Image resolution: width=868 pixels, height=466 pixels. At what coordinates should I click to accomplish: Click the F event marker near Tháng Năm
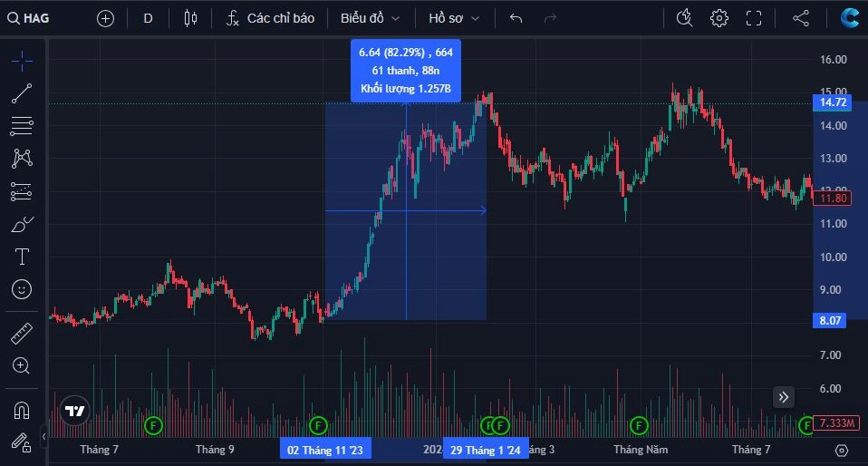639,425
